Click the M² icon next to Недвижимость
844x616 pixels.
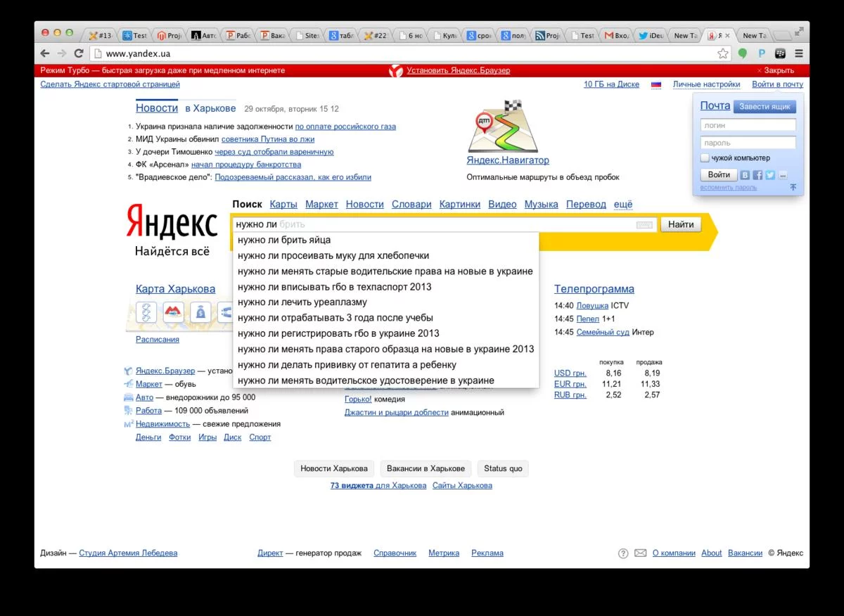128,424
